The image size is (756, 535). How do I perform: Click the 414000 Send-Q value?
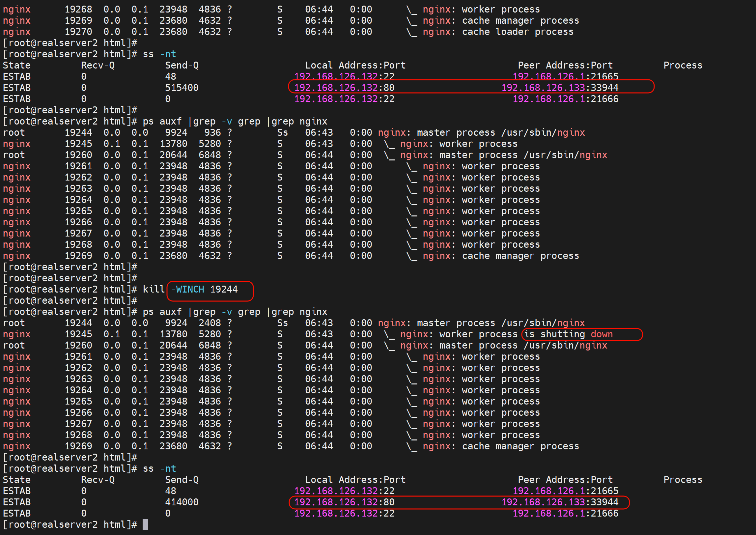coord(182,502)
